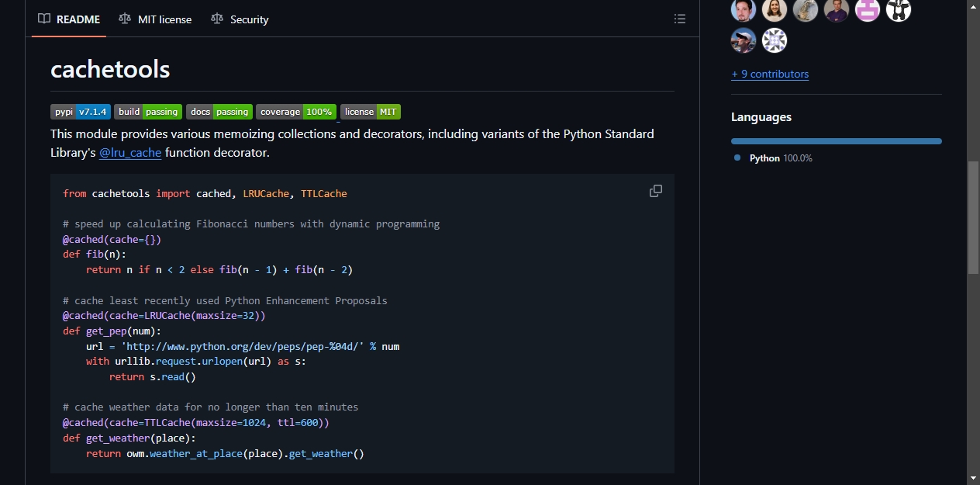The image size is (980, 485).
Task: Click the license MIT badge
Action: coord(371,112)
